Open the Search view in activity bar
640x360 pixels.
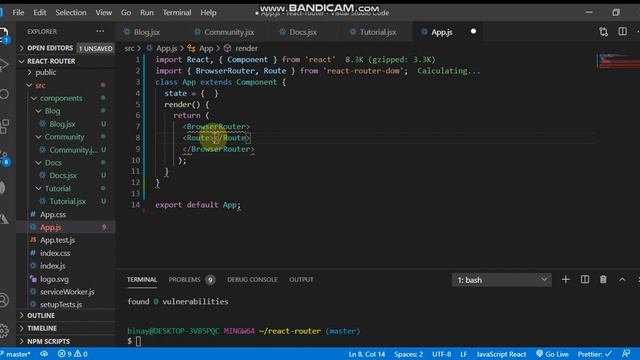(4, 94)
